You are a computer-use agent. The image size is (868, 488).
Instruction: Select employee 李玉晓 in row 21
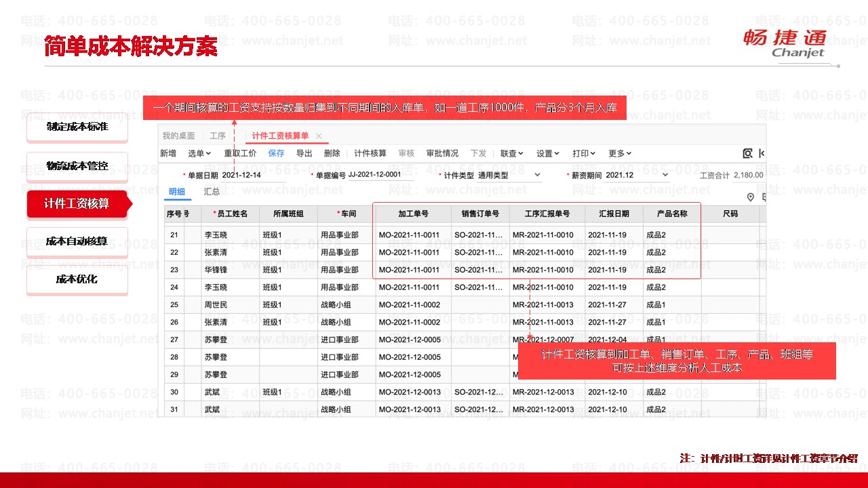pyautogui.click(x=217, y=235)
